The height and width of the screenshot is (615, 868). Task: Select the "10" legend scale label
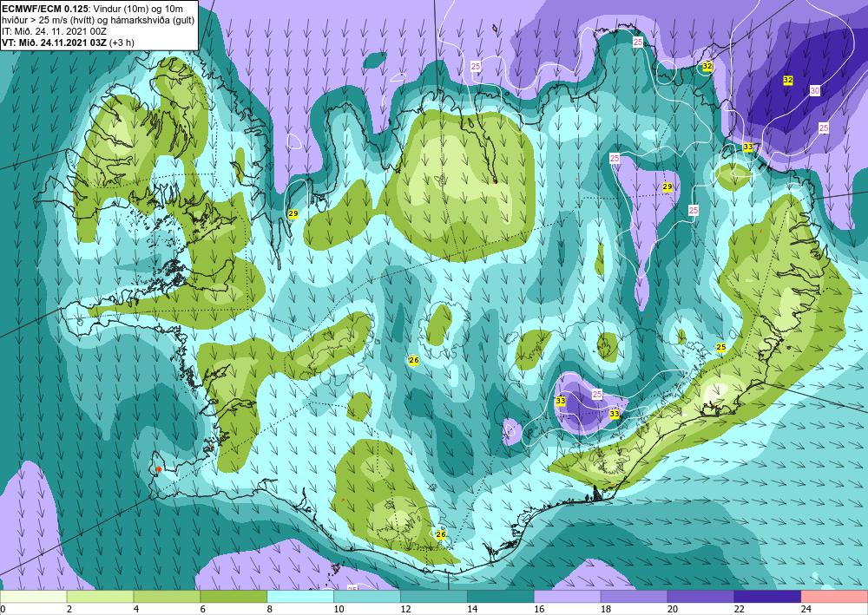[339, 610]
